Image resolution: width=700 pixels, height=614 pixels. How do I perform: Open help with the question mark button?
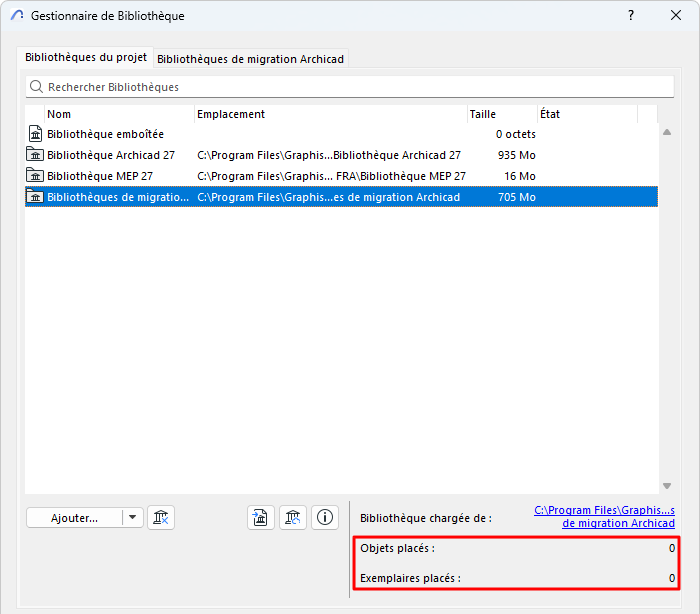pyautogui.click(x=631, y=16)
